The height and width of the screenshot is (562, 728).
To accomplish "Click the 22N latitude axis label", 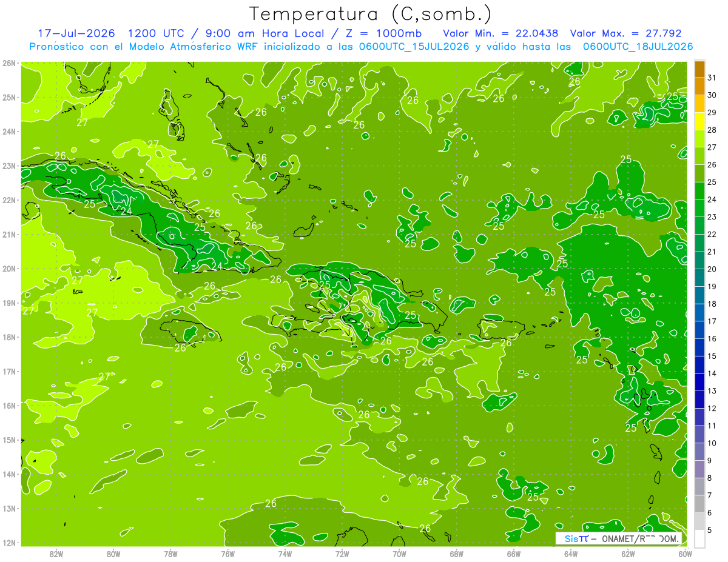I will point(9,200).
